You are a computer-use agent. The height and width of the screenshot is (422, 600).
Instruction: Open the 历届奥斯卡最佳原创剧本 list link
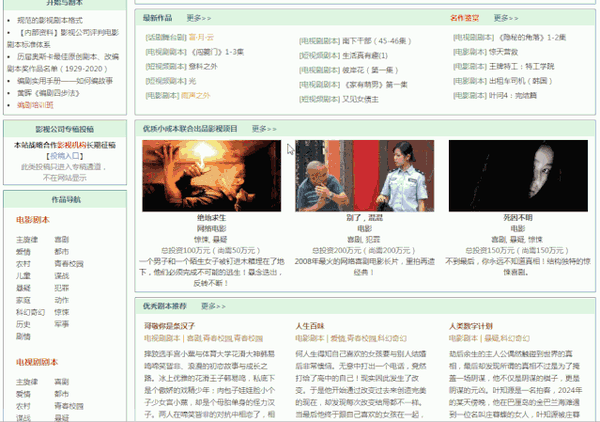coord(63,63)
